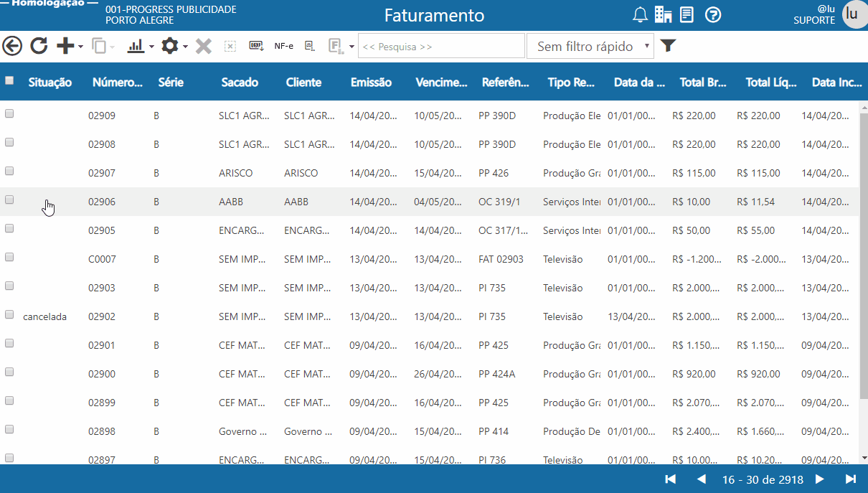
Task: Check the row checkbox for invoice 02901
Action: [9, 343]
